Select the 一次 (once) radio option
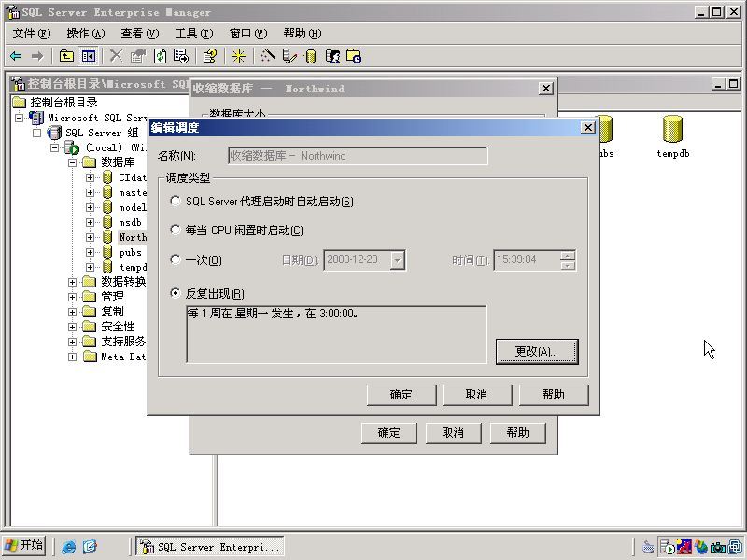Screen dimensions: 747x560 click(176, 259)
